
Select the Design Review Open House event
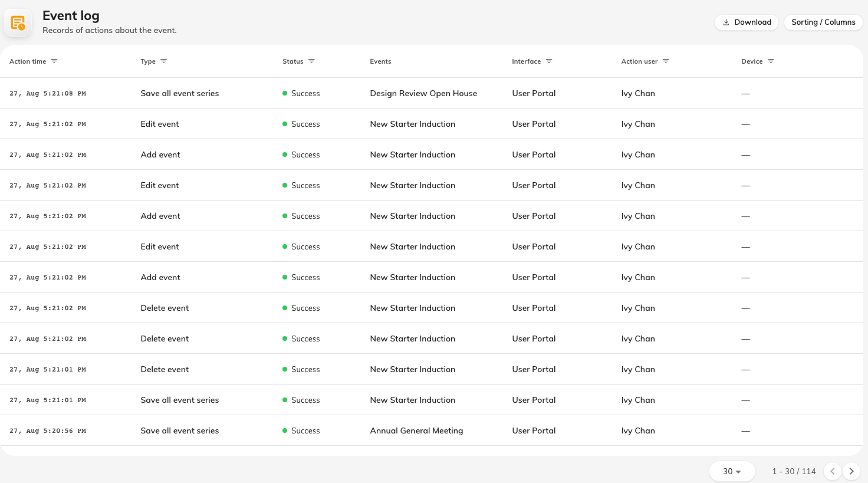pos(423,93)
